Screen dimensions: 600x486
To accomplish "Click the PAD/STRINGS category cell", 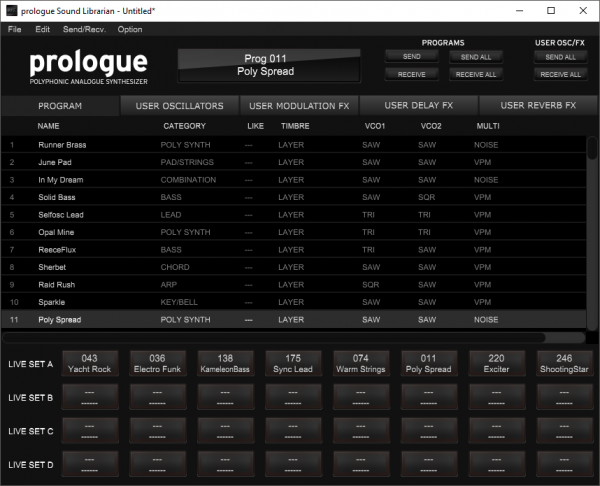I will coord(187,162).
